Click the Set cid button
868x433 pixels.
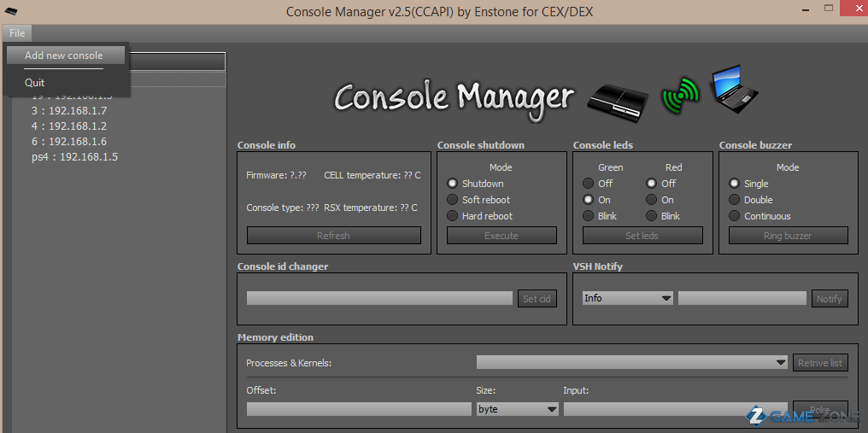point(537,298)
